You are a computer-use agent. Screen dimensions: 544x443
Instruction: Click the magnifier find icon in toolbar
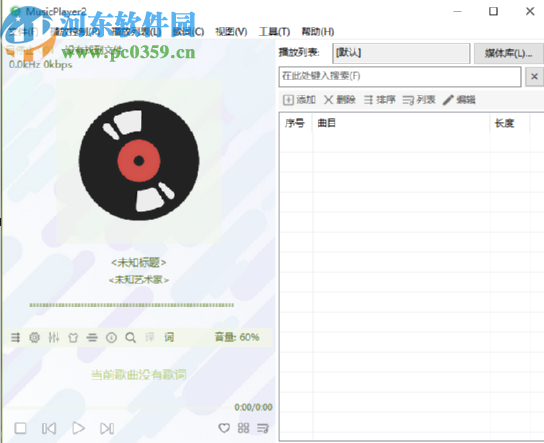tap(130, 337)
